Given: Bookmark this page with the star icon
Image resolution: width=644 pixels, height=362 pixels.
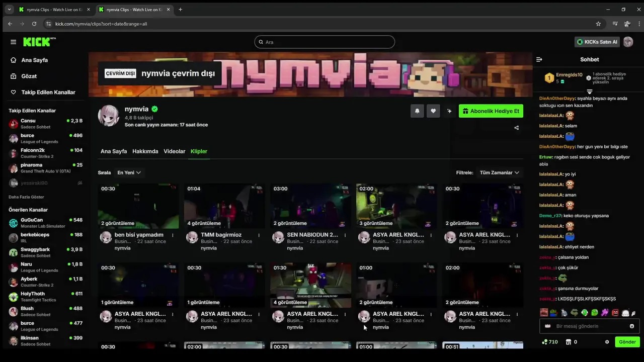Looking at the screenshot, I should click(x=598, y=24).
